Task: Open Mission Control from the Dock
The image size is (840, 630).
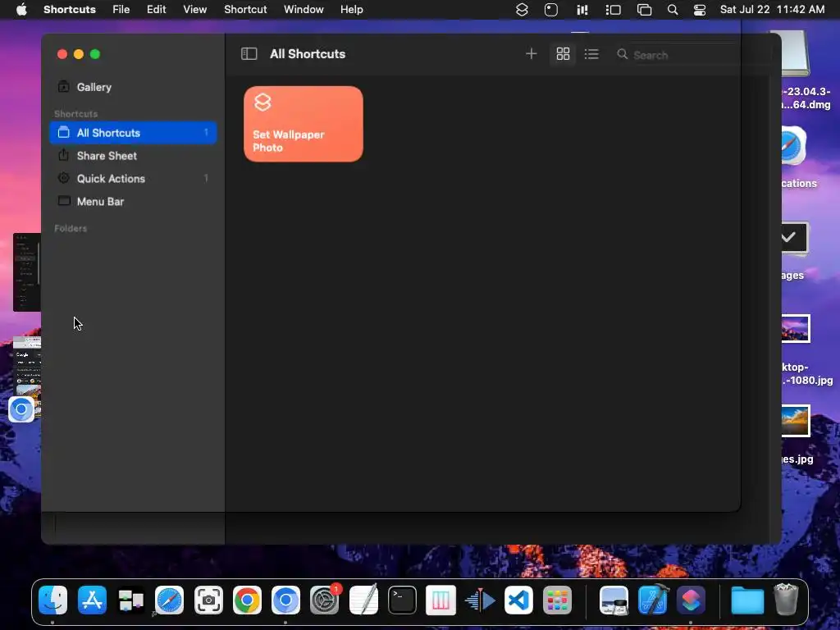Action: click(130, 600)
